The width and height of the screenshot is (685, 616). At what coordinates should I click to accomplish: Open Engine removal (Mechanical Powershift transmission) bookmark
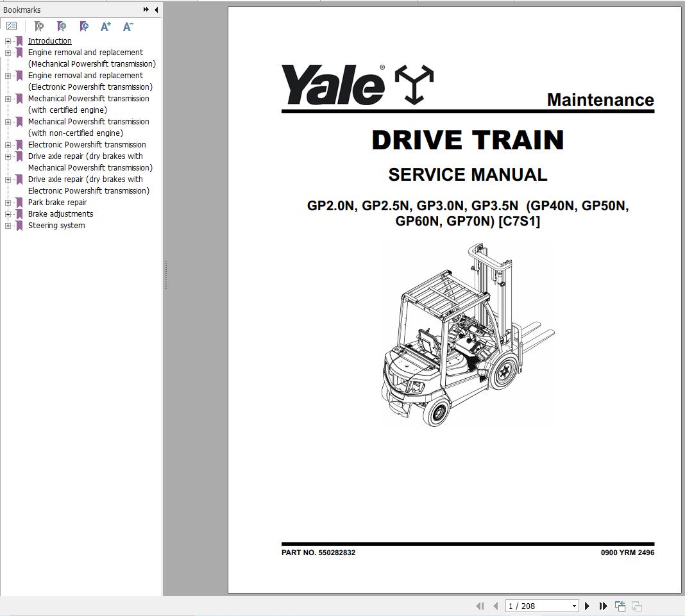coord(92,58)
